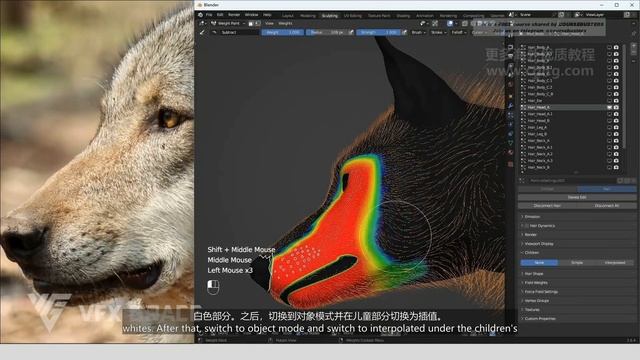Toggle viewport visibility for Hair_Body_C.1
This screenshot has width=640, height=360.
coord(609,80)
